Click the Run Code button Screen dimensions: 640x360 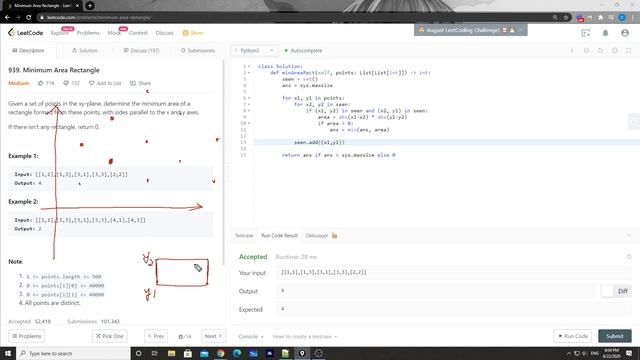click(573, 336)
